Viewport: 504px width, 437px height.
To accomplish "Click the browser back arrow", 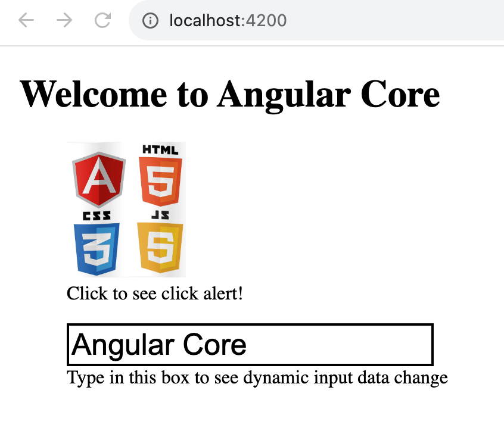I will coord(26,20).
